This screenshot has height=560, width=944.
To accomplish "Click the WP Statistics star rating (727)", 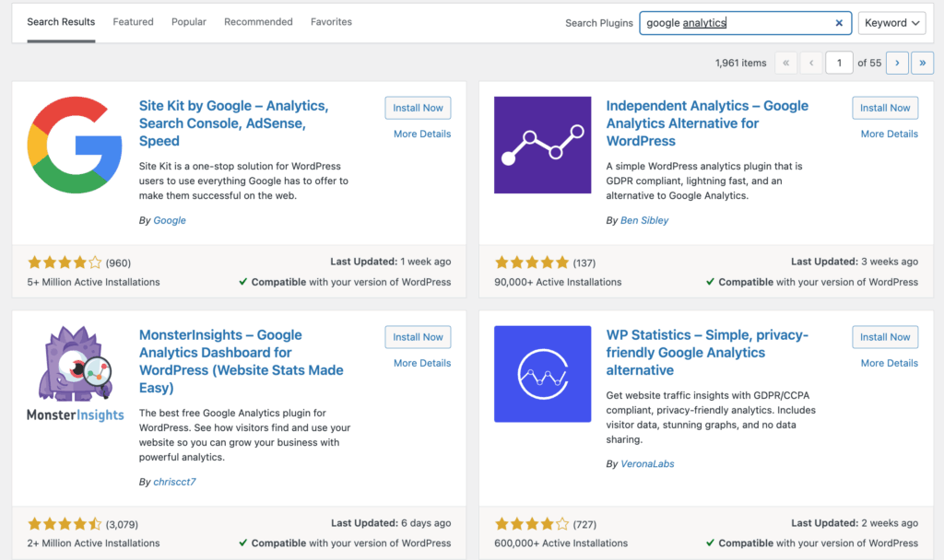I will 546,524.
